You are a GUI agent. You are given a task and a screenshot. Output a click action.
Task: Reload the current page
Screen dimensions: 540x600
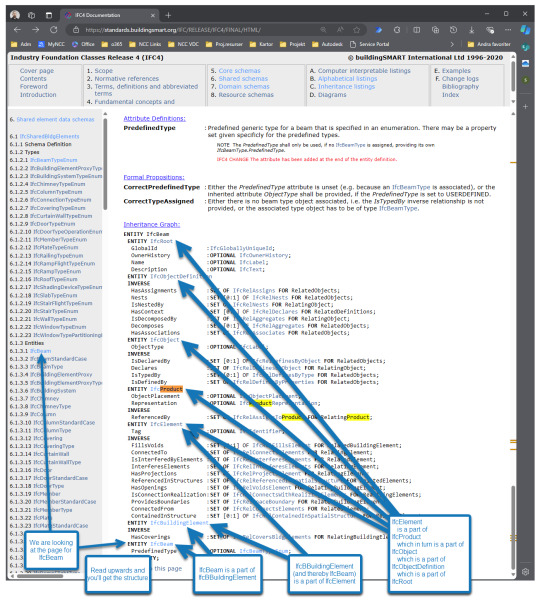pos(54,30)
